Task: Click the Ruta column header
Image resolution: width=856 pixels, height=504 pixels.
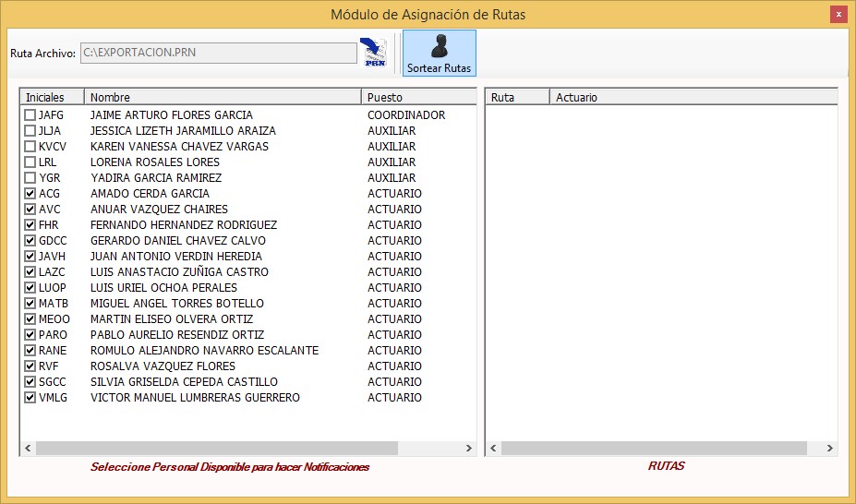Action: click(517, 97)
